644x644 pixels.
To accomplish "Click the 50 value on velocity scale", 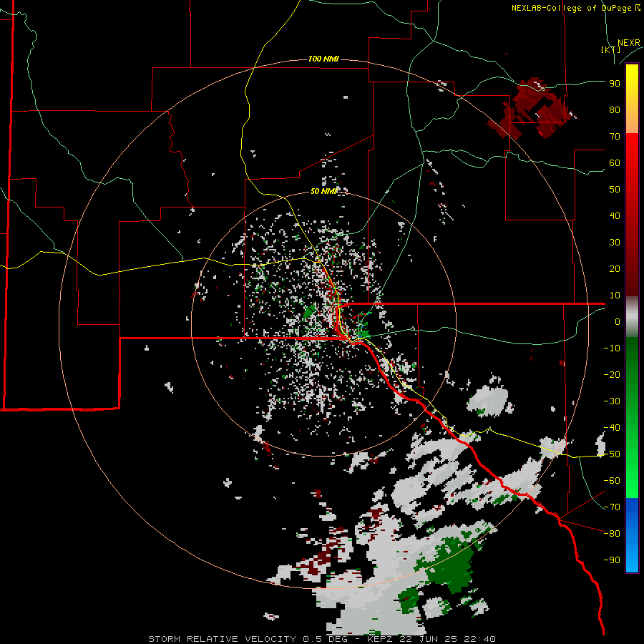I will click(x=615, y=190).
